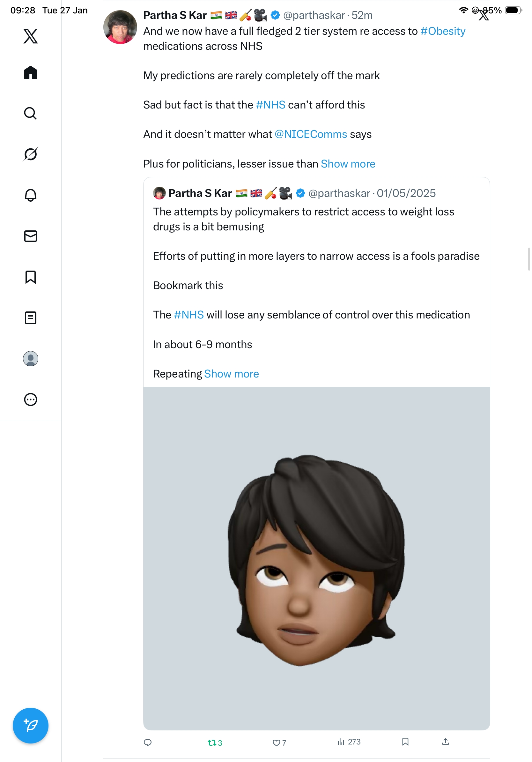Open the share menu for tweet
Viewport: 532px width, 762px height.
(446, 742)
